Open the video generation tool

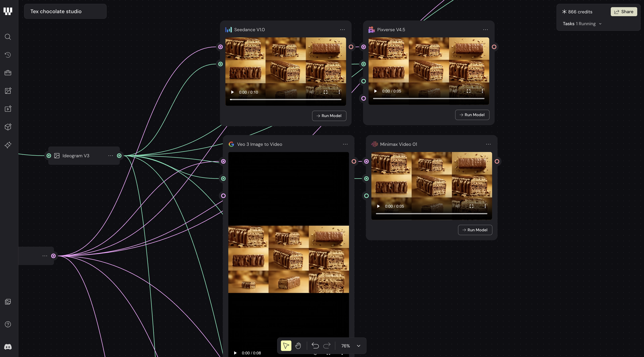point(8,109)
